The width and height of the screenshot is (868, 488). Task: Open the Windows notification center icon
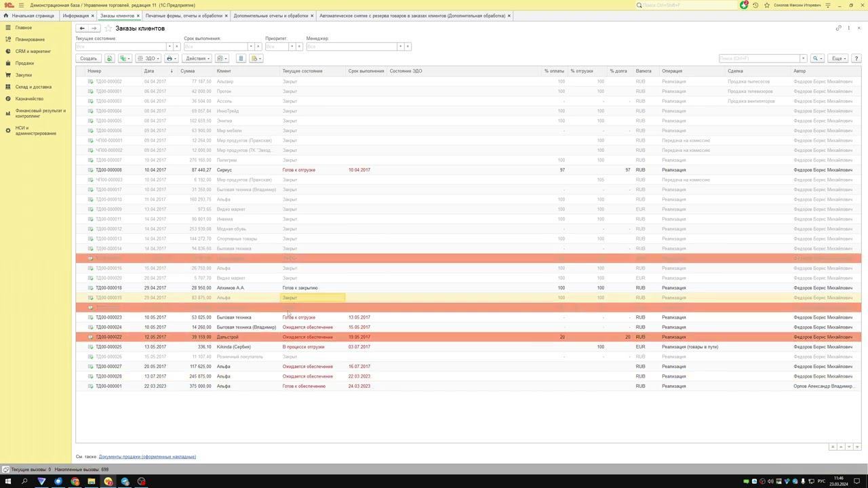click(x=858, y=482)
